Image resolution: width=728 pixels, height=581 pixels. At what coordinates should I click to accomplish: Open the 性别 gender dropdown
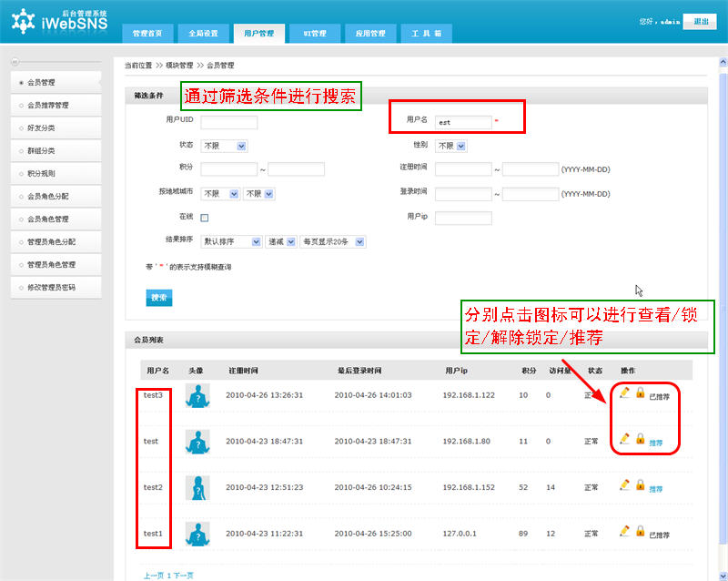pyautogui.click(x=451, y=146)
